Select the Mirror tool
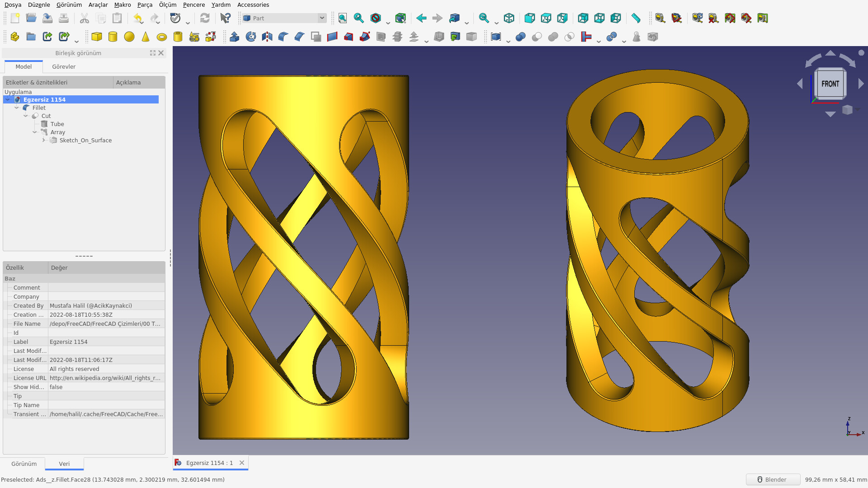This screenshot has width=868, height=488. [267, 37]
